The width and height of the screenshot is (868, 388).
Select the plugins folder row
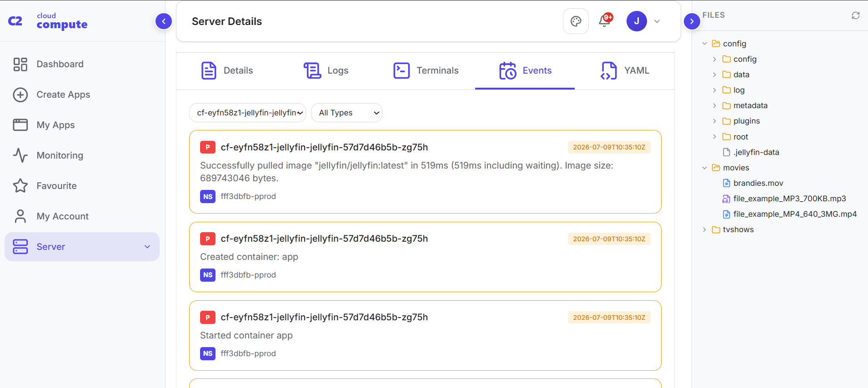(x=780, y=121)
